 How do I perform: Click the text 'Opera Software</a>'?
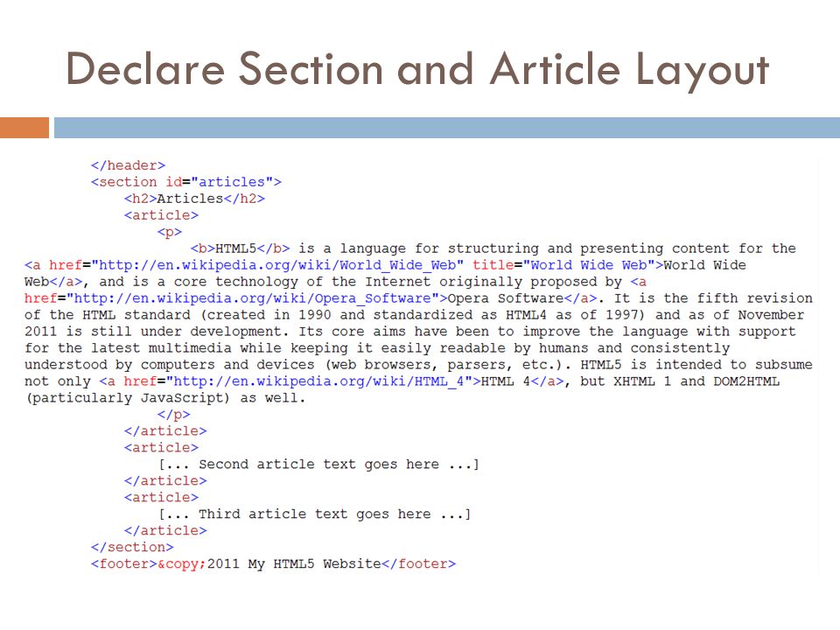[522, 298]
